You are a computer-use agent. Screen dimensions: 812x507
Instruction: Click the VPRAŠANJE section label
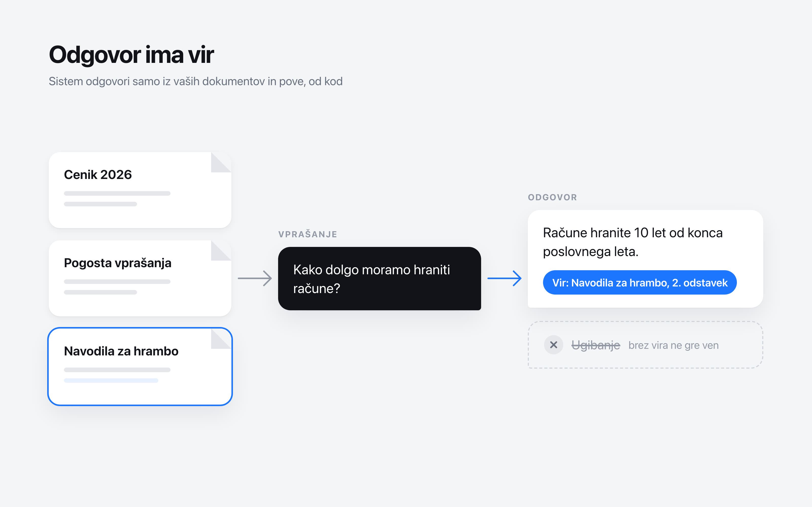[x=308, y=234]
